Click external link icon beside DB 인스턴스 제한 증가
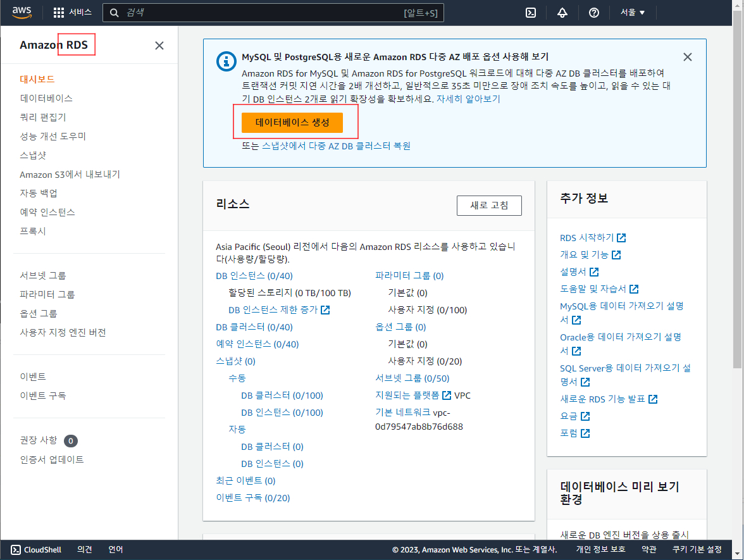 click(x=325, y=310)
